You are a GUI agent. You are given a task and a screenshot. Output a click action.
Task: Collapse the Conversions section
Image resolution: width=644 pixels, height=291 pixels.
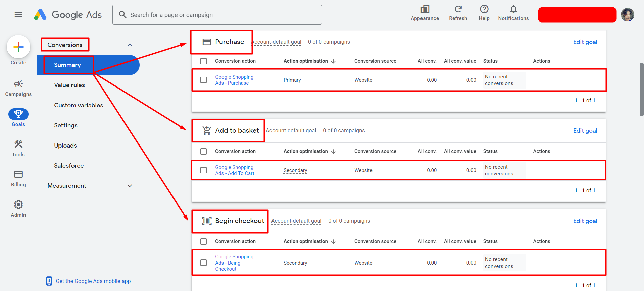click(130, 45)
